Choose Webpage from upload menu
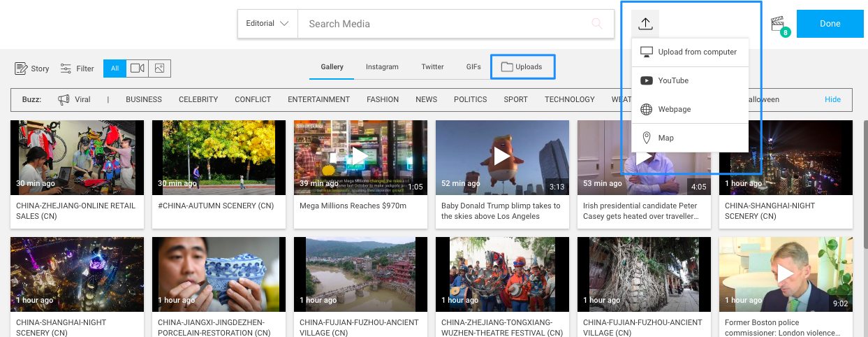 pos(690,109)
